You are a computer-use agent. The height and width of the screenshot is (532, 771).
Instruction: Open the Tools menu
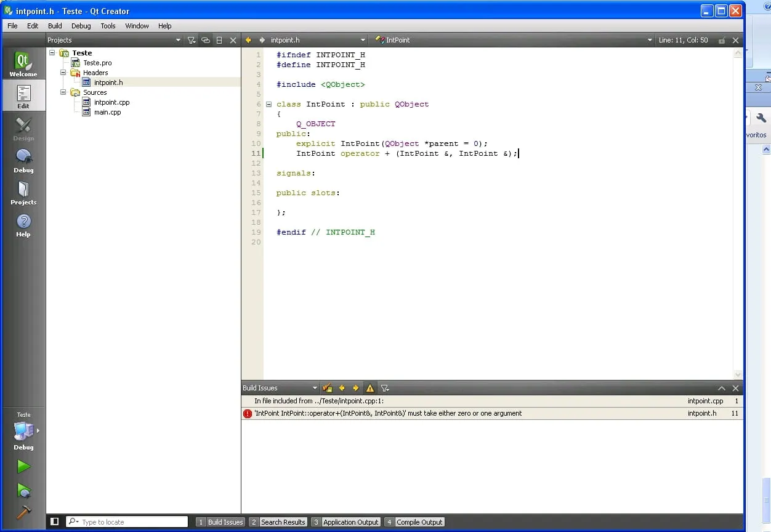pos(108,26)
